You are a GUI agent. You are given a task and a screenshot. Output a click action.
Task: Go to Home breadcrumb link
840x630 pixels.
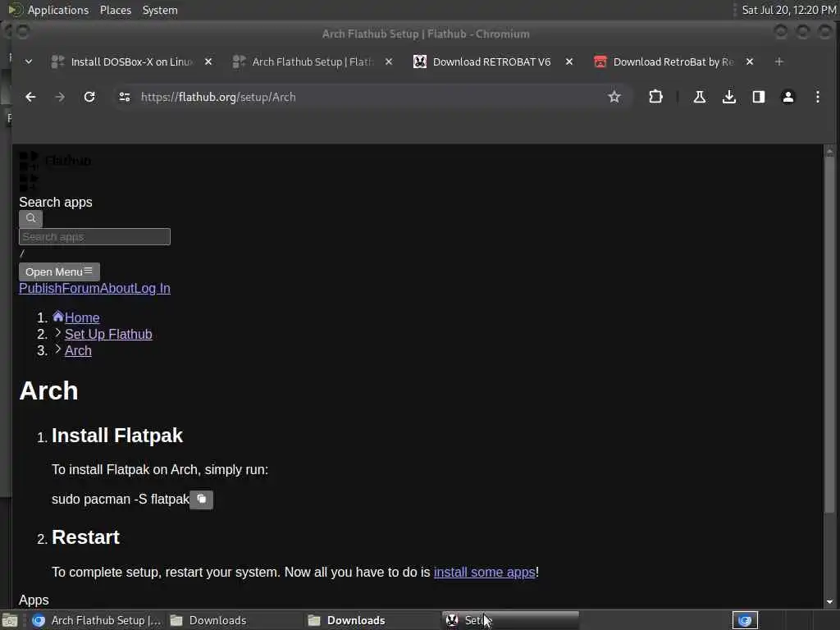(x=82, y=317)
